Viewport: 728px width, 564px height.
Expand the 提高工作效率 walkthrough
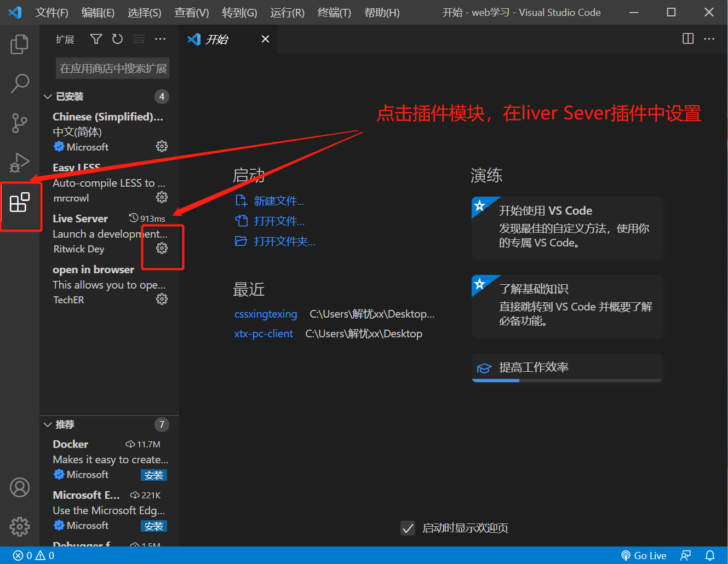click(x=567, y=367)
